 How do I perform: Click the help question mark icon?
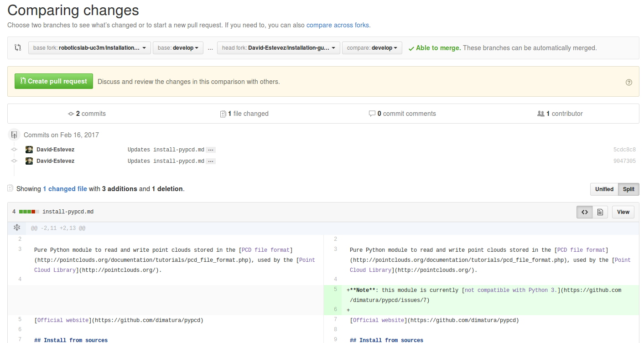coord(629,82)
